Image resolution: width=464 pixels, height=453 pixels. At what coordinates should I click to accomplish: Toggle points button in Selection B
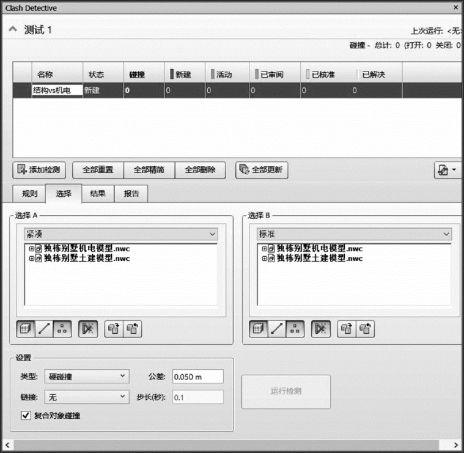295,329
